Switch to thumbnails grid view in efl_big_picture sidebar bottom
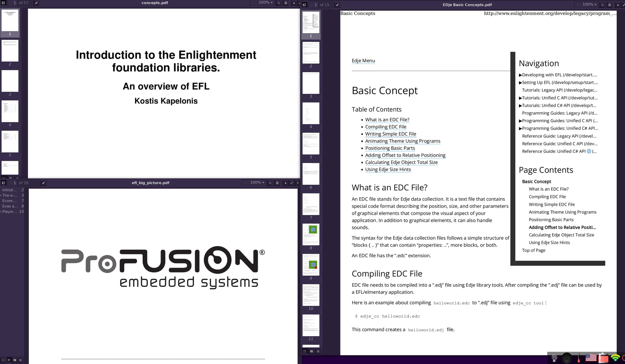The height and width of the screenshot is (364, 625). tap(3, 360)
